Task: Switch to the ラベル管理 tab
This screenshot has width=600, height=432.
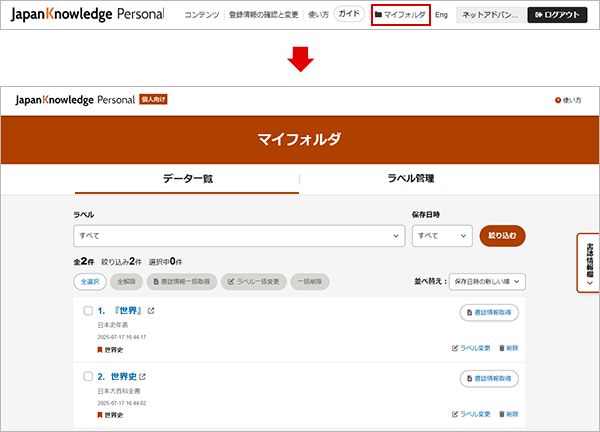Action: [x=411, y=179]
